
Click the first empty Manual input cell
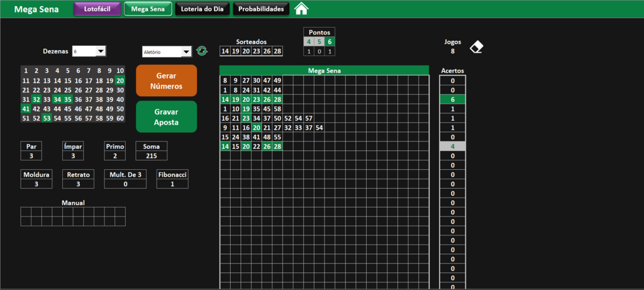tap(26, 212)
